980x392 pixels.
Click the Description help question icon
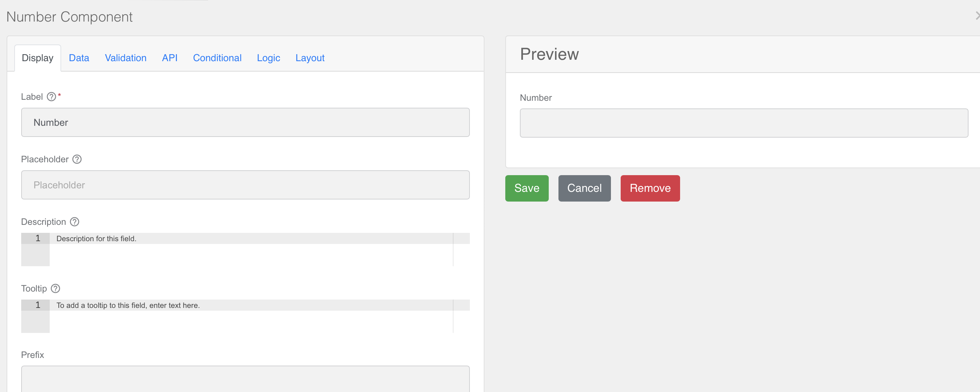[x=75, y=221]
